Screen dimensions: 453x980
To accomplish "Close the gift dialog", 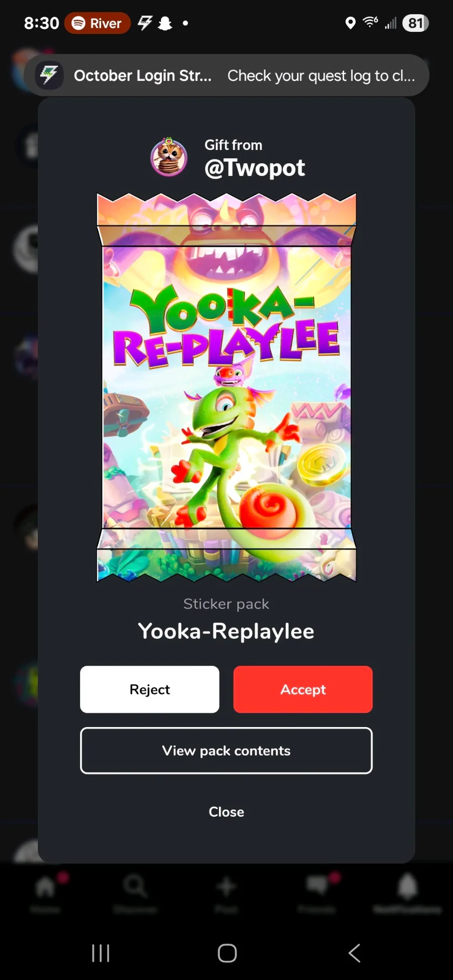I will pos(226,812).
